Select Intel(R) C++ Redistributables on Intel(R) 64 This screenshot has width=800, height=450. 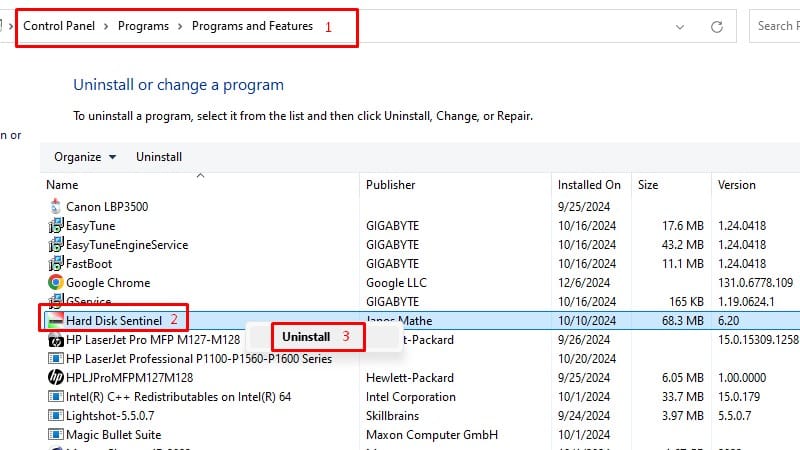pos(179,396)
